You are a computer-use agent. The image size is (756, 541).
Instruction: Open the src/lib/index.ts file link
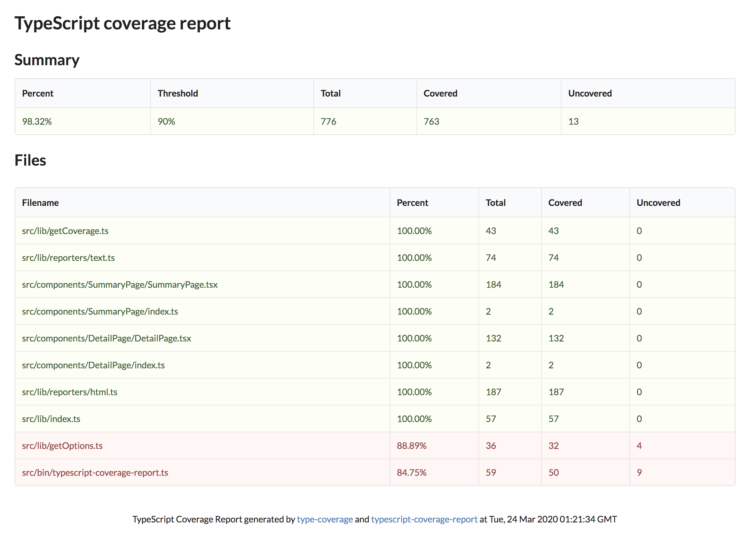click(x=51, y=419)
